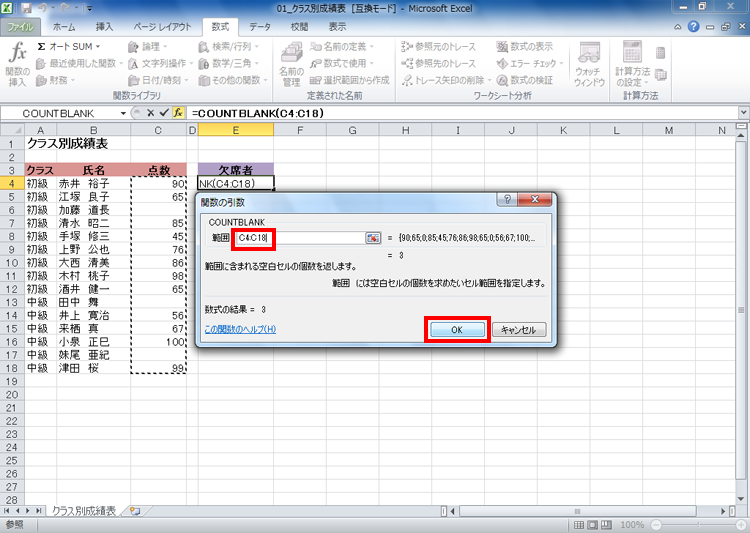Switch to Page Break Preview in status bar

[606, 525]
